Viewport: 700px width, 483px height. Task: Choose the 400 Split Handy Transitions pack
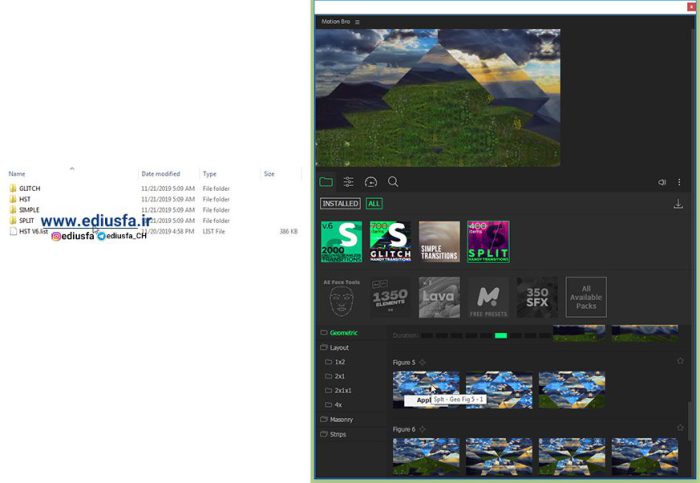488,242
